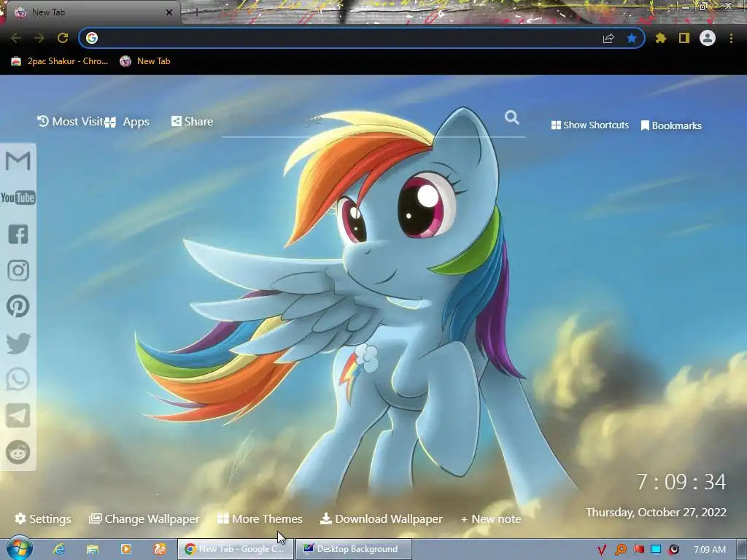The image size is (747, 560).
Task: Open the 2pac Shakur bookmark
Action: [x=60, y=61]
